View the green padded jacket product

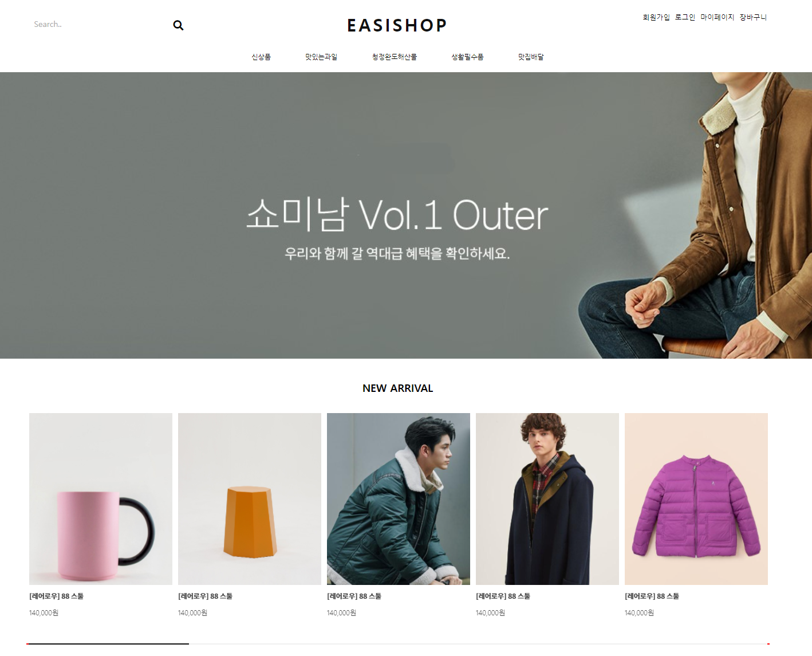click(x=399, y=499)
